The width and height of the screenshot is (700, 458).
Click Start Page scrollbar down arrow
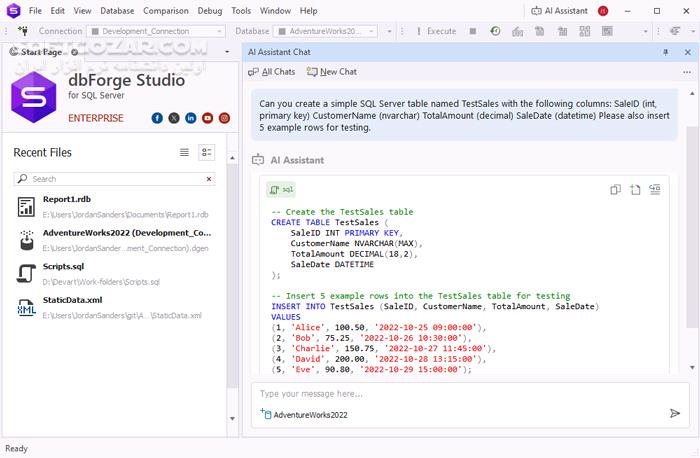232,418
